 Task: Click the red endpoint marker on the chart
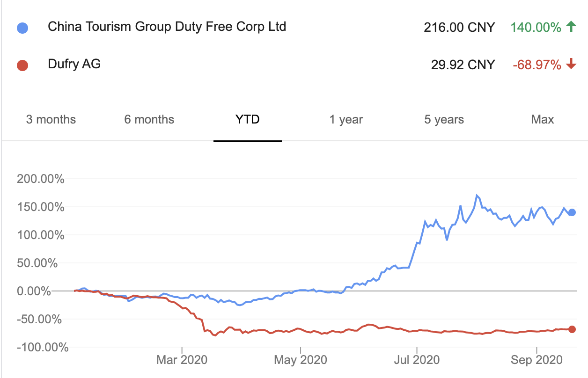tap(572, 329)
